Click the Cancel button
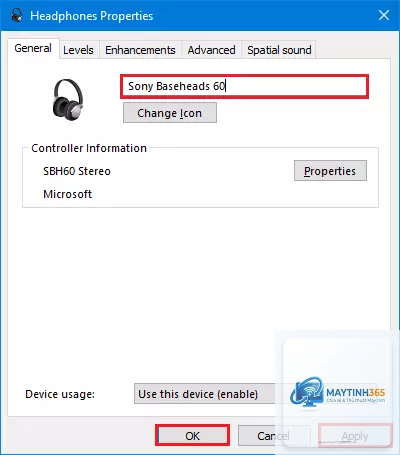400x455 pixels. pos(274,436)
